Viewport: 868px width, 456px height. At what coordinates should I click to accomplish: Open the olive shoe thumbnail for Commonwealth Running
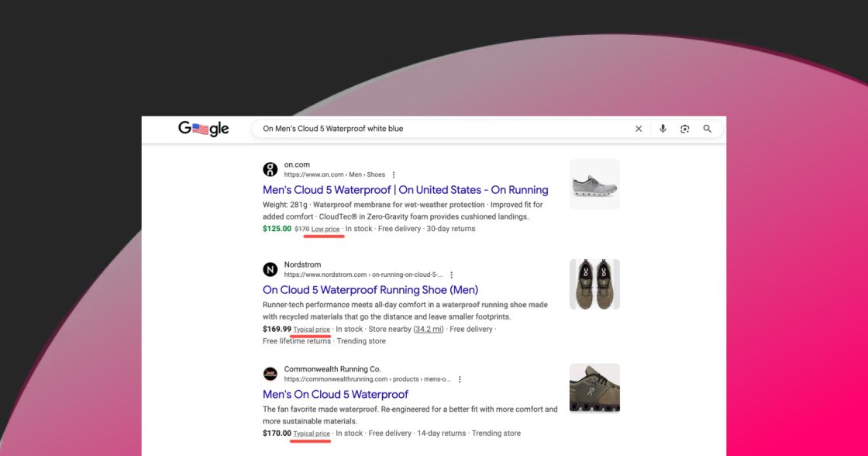point(594,389)
